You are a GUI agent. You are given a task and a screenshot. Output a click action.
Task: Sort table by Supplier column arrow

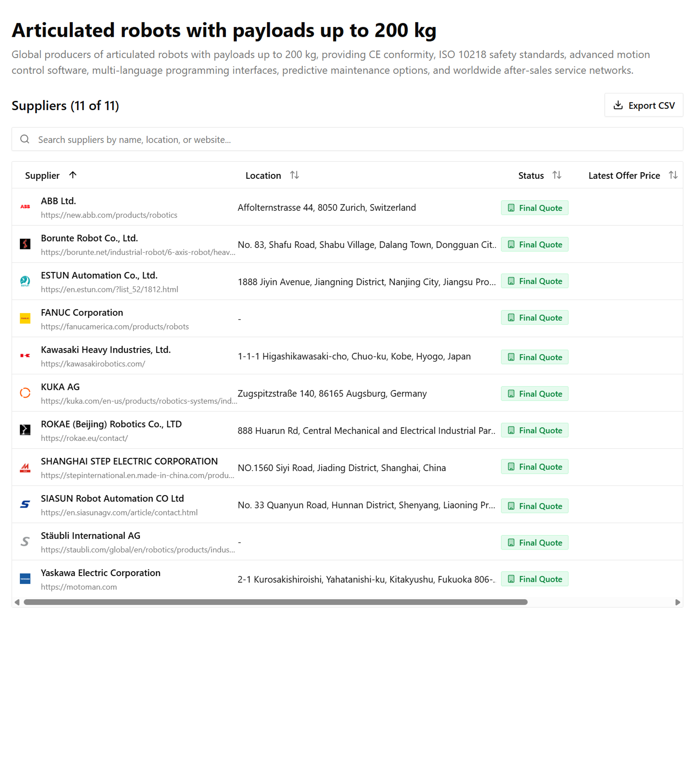[73, 175]
